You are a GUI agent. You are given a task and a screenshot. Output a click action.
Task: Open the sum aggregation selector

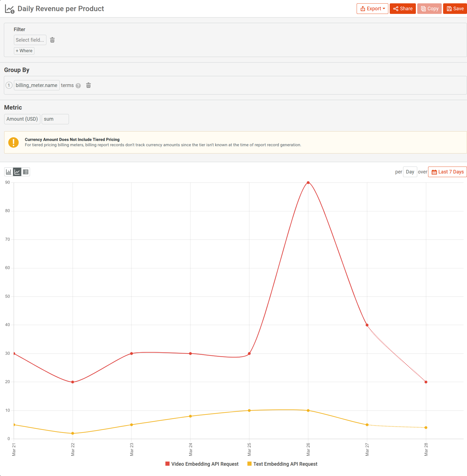(x=55, y=119)
